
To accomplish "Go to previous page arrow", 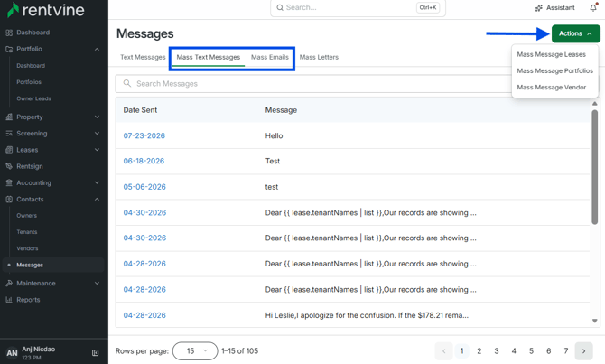I will pyautogui.click(x=443, y=350).
